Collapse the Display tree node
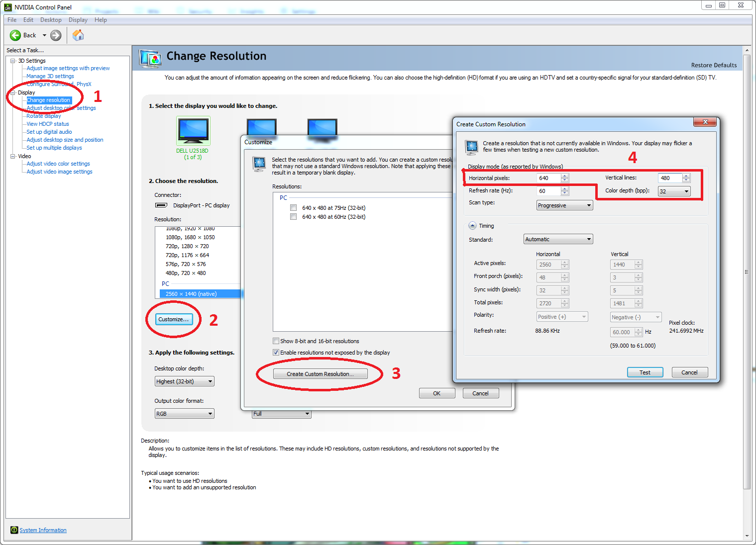This screenshot has width=756, height=545. click(x=13, y=92)
